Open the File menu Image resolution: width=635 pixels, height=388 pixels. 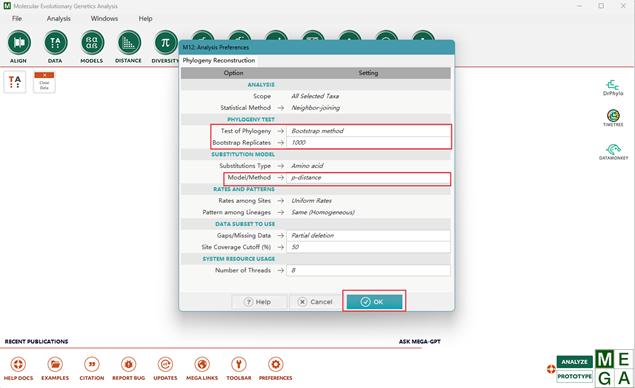pyautogui.click(x=17, y=19)
